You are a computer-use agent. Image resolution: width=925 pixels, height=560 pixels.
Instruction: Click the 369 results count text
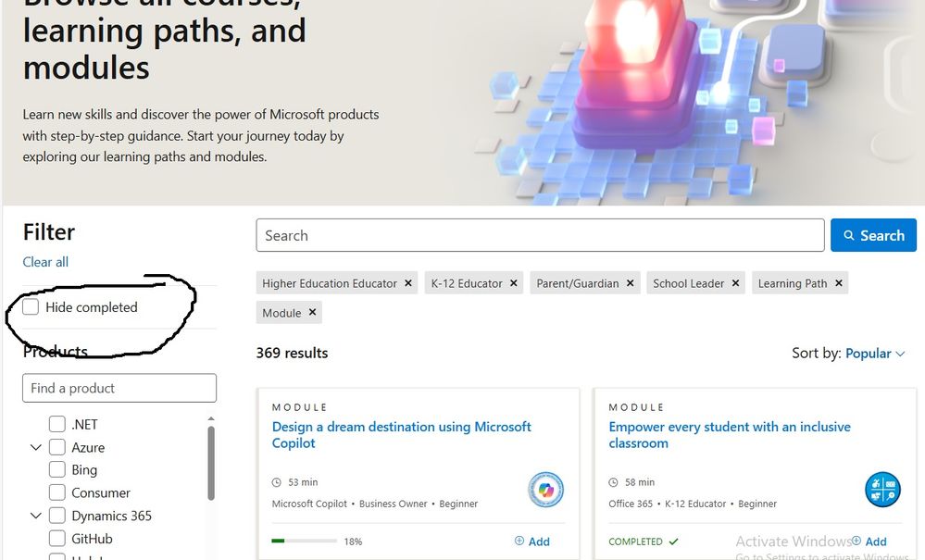(292, 353)
